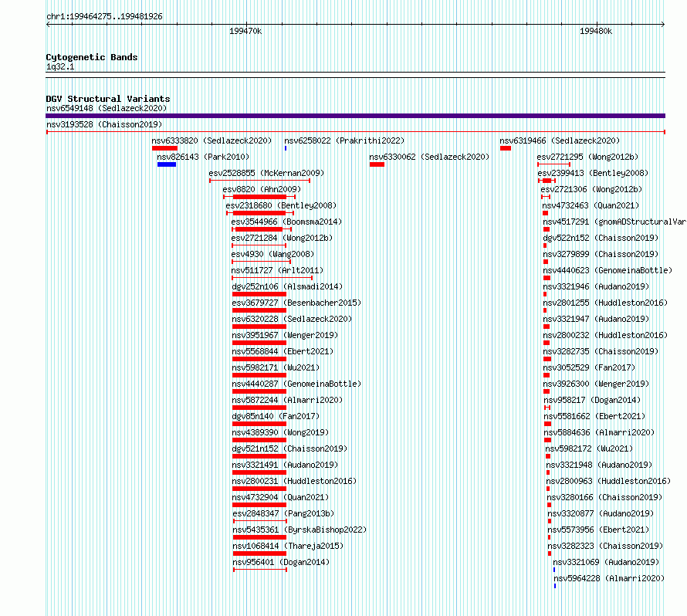Click esv2721284 (Wong2012b) variant label
This screenshot has height=616, width=687.
[283, 238]
